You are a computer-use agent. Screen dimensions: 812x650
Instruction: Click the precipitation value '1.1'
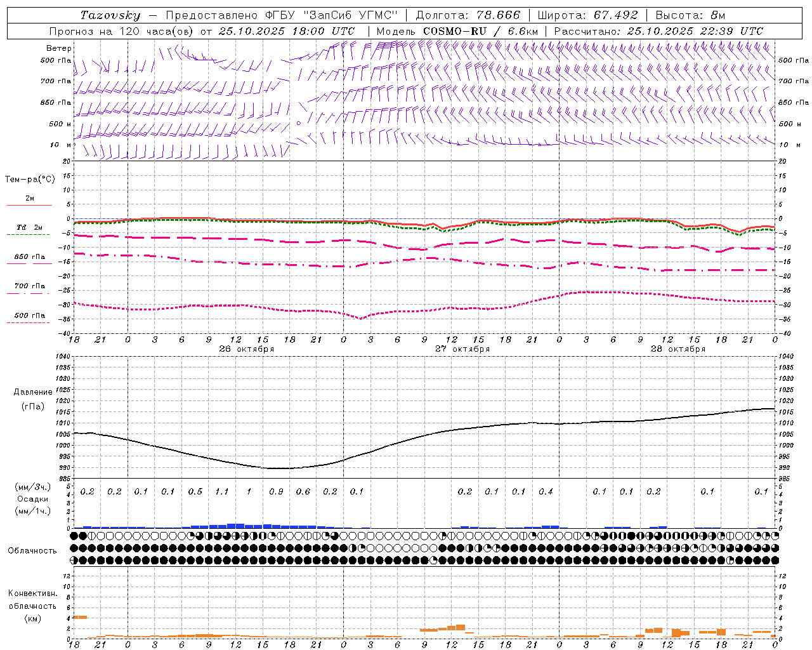point(222,491)
